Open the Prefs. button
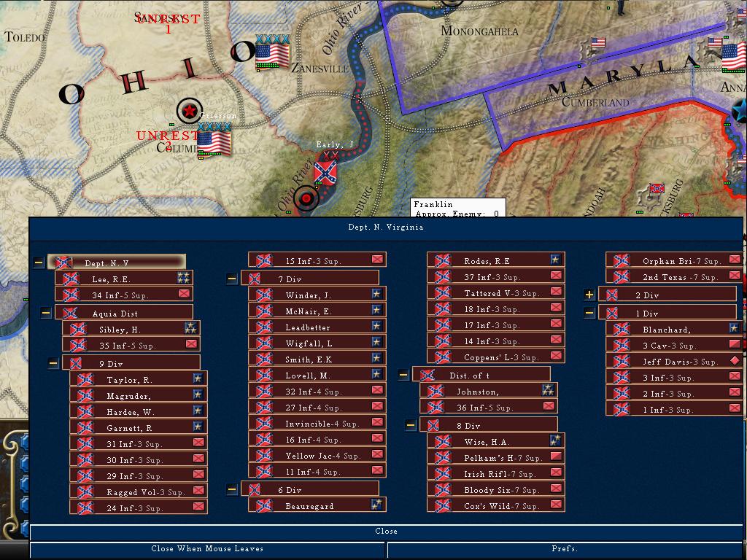The height and width of the screenshot is (560, 747). (565, 549)
